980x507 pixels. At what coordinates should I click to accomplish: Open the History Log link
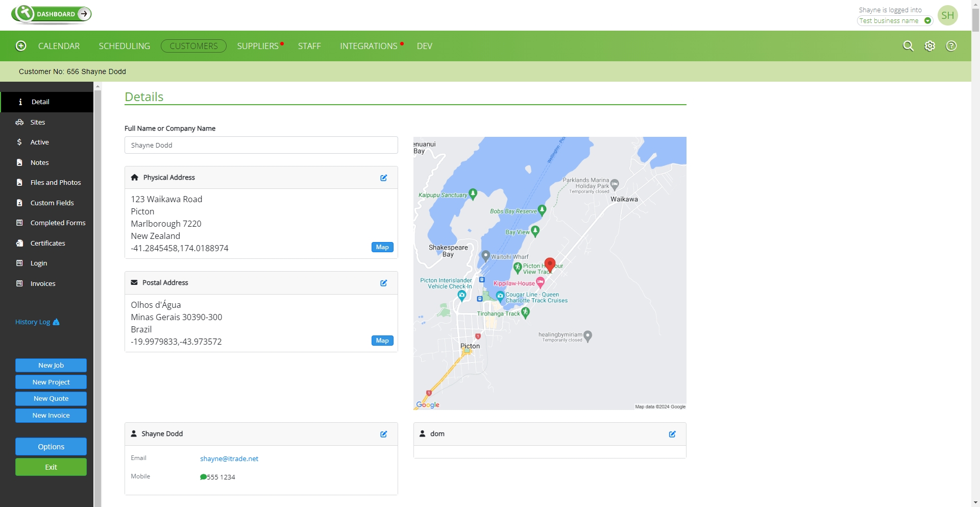[x=33, y=322]
